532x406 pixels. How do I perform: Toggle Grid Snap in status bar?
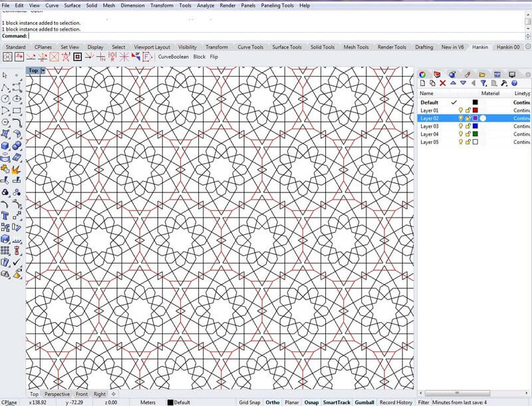(249, 402)
